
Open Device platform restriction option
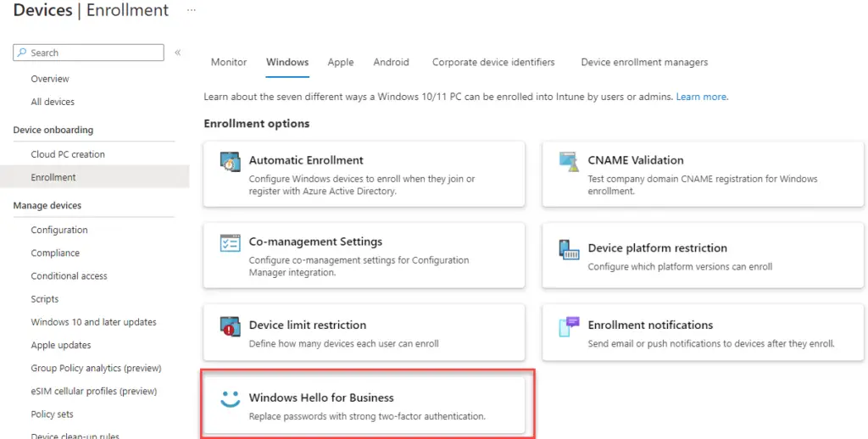pyautogui.click(x=703, y=256)
